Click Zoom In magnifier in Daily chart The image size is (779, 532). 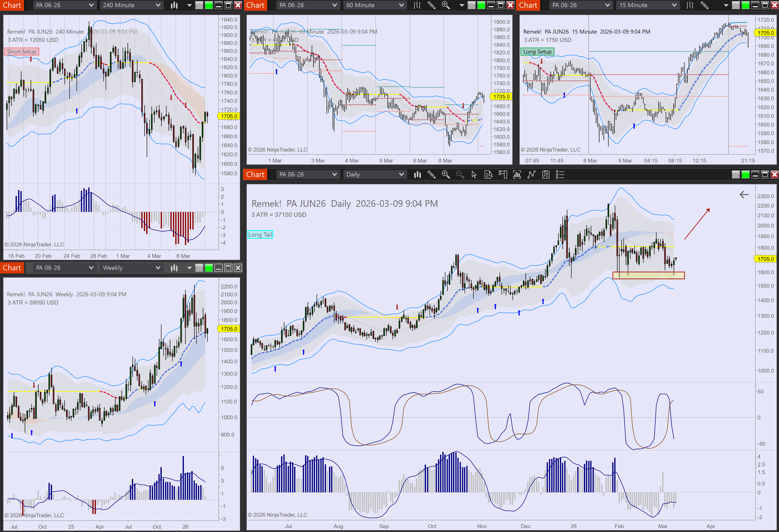tap(446, 174)
